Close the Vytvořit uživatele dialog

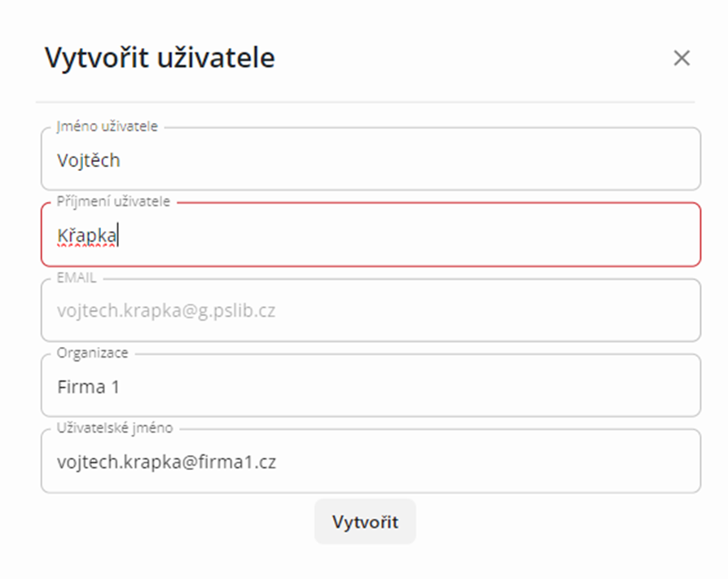pyautogui.click(x=682, y=58)
